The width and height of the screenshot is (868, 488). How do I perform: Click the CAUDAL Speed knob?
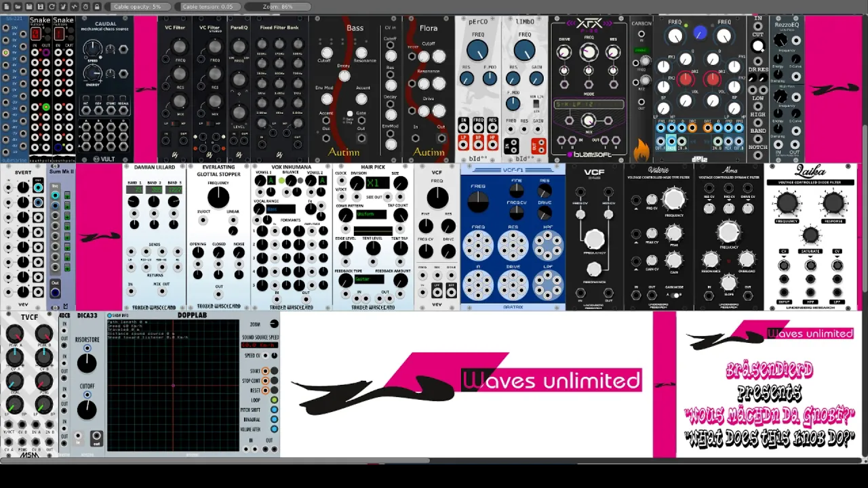click(92, 48)
